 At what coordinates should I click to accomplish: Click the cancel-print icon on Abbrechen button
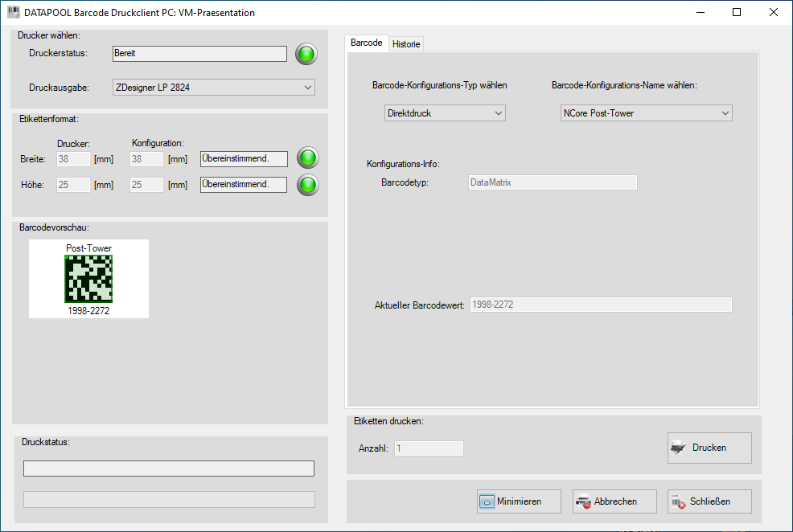pyautogui.click(x=583, y=501)
